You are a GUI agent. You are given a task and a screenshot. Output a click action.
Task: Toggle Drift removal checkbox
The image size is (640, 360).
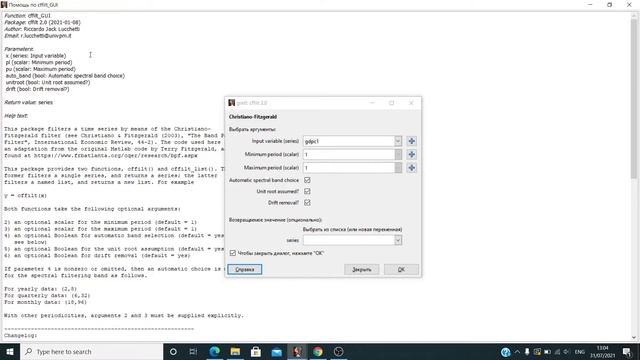307,202
